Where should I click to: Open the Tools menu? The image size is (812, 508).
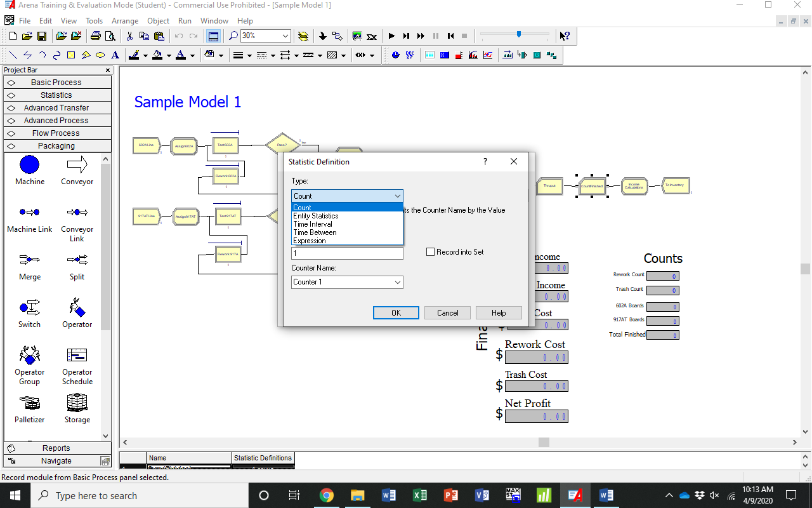click(94, 21)
